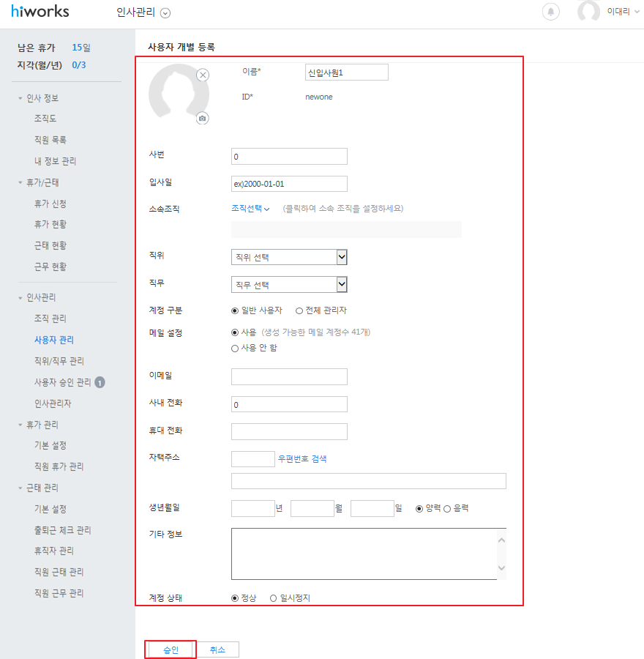Image resolution: width=644 pixels, height=659 pixels.
Task: Click the birth year field
Action: (x=253, y=509)
